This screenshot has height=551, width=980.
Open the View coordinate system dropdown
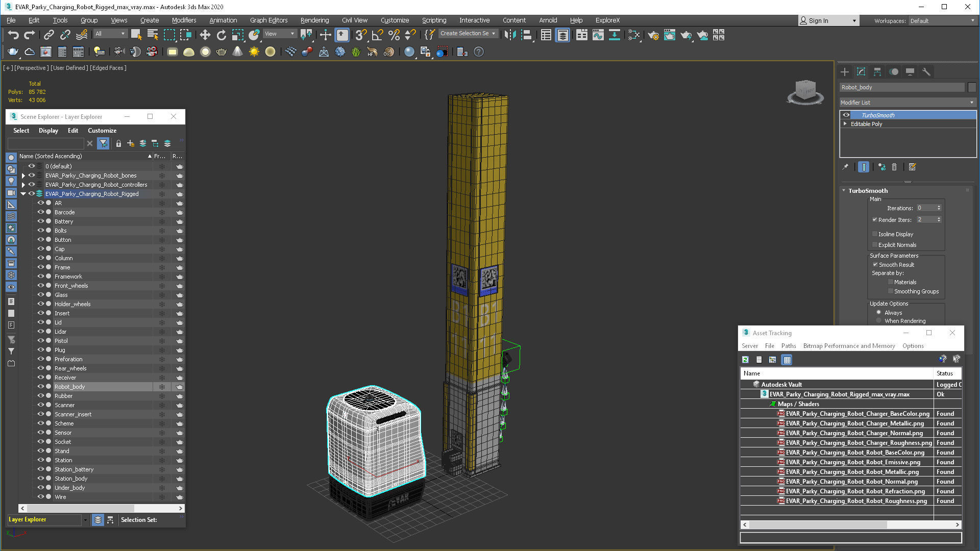click(280, 34)
